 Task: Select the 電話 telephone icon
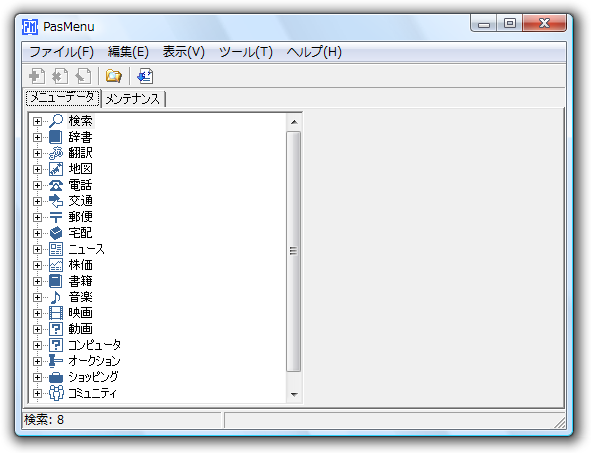coord(56,185)
